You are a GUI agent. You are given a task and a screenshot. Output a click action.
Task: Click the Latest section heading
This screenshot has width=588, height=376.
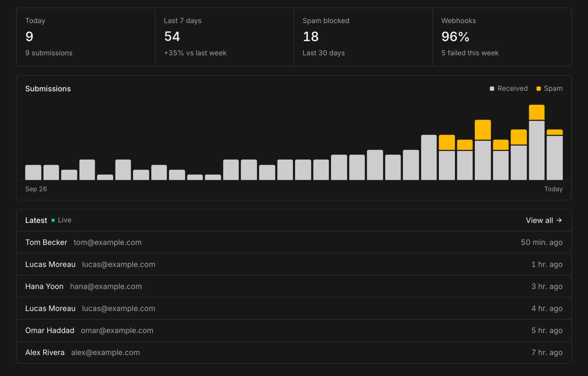click(36, 220)
